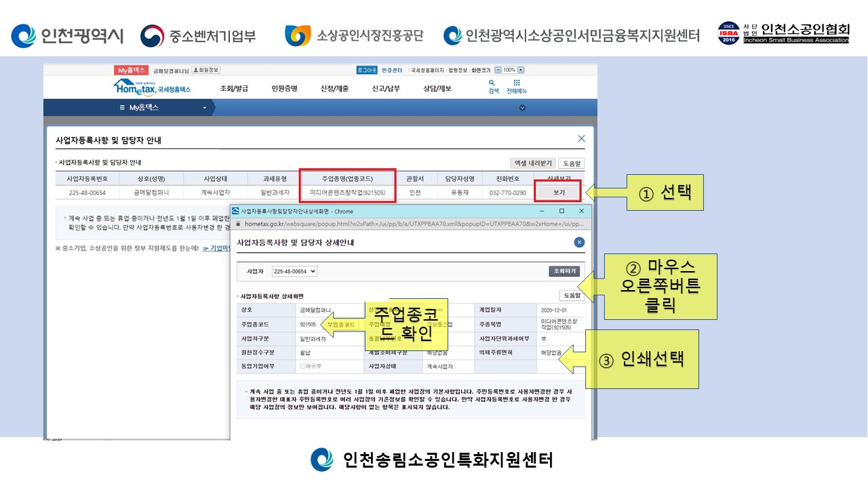Select the 부 radio for 동업기업여부
This screenshot has height=488, width=868.
[314, 366]
